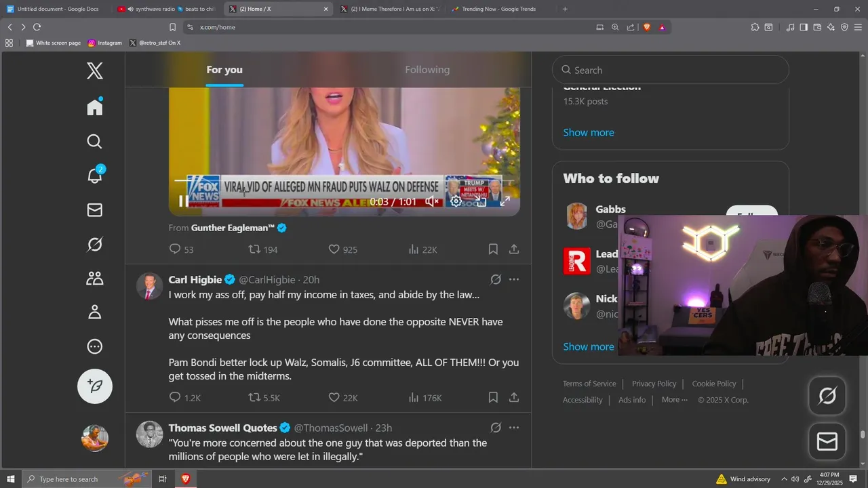This screenshot has width=868, height=488.
Task: Switch to synthwave radio tab
Action: click(166, 9)
